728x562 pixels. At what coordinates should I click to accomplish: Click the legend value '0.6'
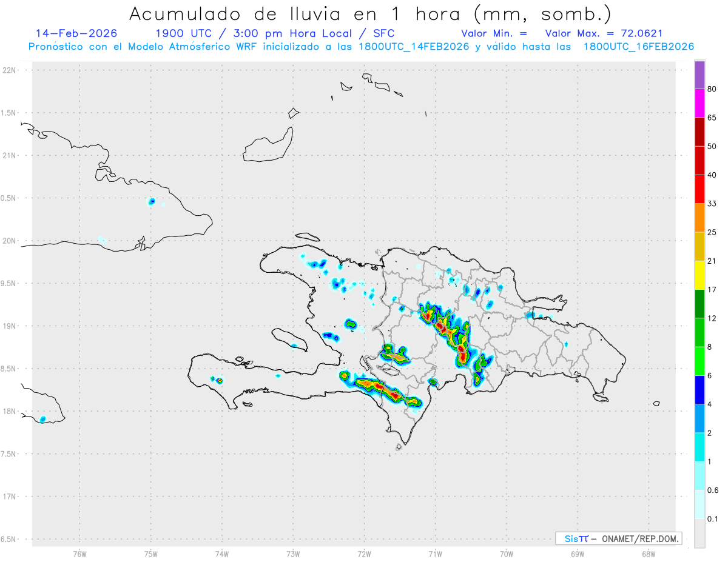(713, 490)
